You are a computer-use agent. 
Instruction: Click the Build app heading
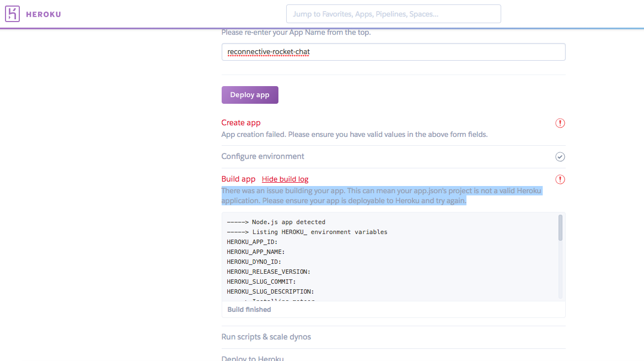(x=238, y=179)
